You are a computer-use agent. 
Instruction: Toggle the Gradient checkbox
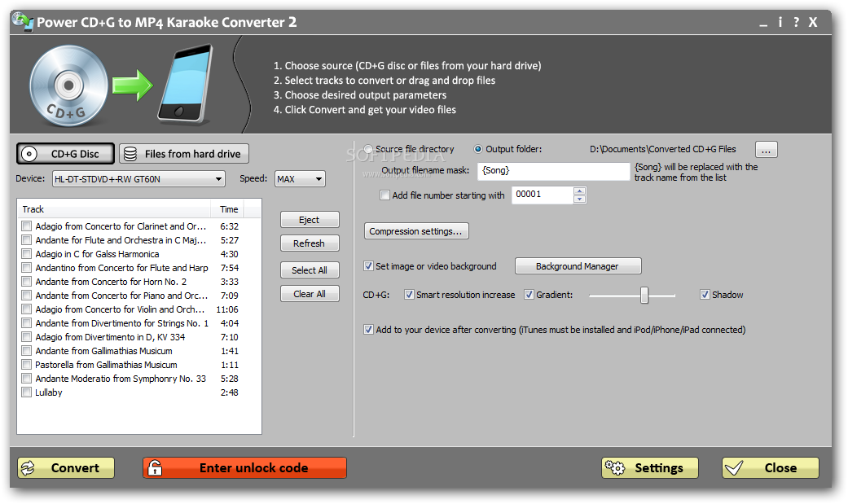pos(529,295)
